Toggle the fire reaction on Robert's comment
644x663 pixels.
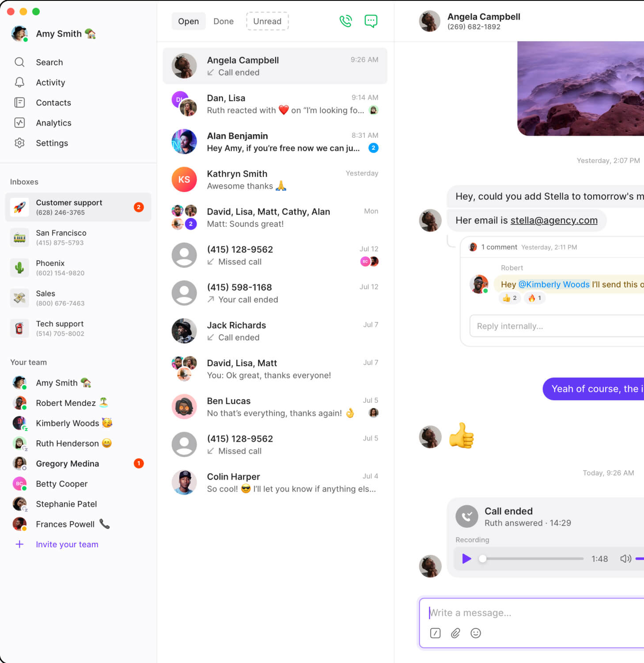click(x=534, y=298)
